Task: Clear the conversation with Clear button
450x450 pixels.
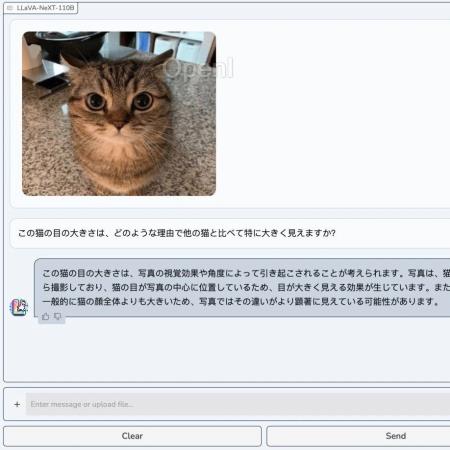Action: tap(132, 436)
